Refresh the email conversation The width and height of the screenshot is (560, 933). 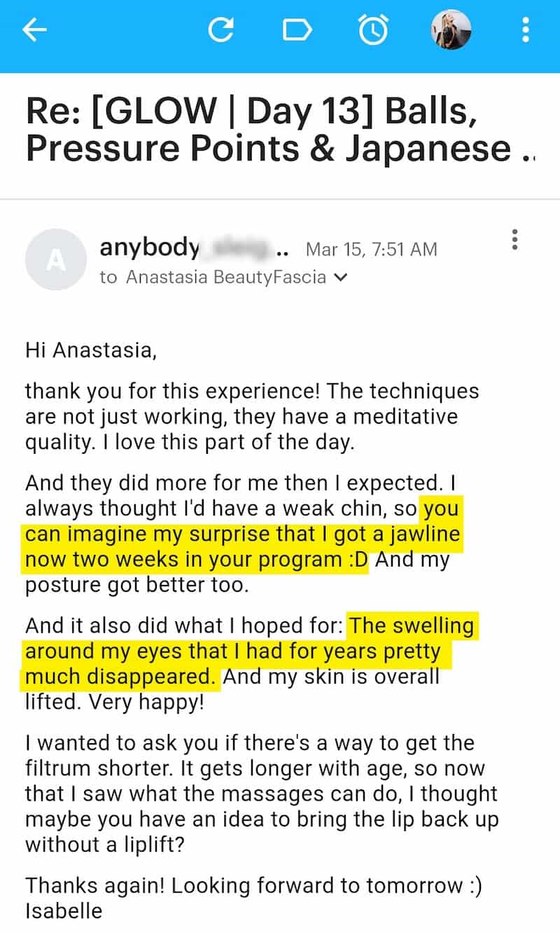coord(223,29)
